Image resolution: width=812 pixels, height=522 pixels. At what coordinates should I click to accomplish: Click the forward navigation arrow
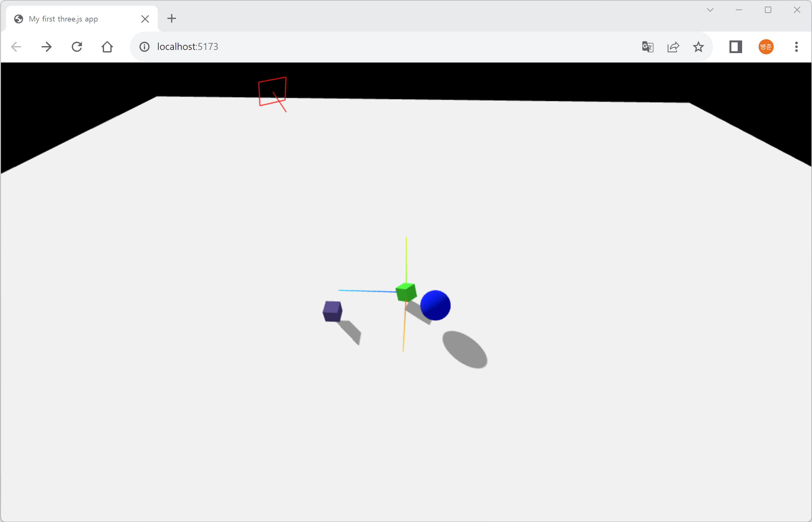click(46, 47)
